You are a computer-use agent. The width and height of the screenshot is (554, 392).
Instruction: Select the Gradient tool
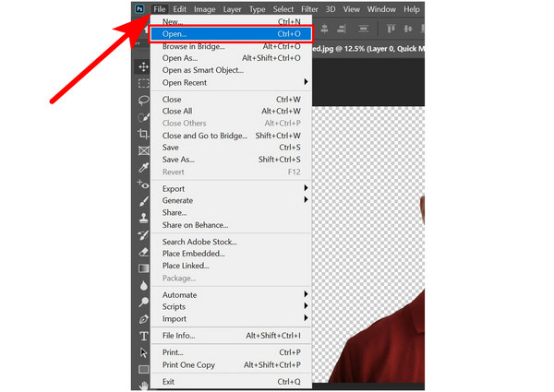(x=143, y=268)
